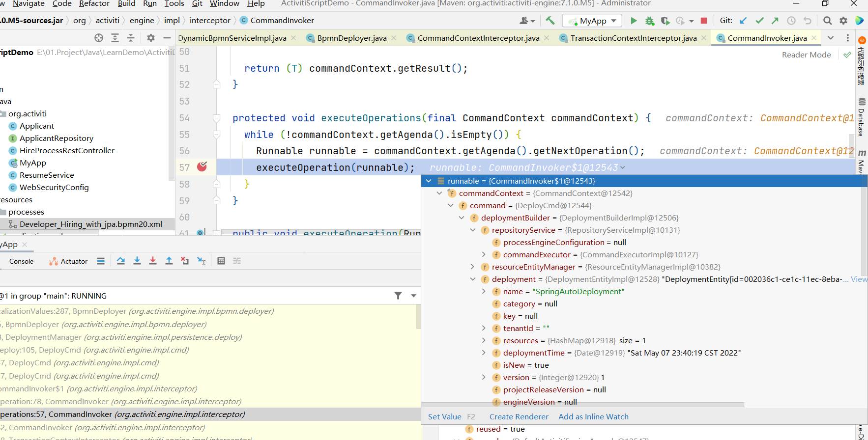Expand the resources HashMap node

[484, 340]
